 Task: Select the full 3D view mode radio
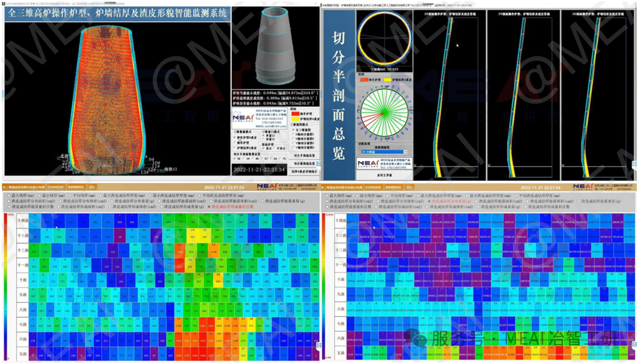pyautogui.click(x=294, y=130)
